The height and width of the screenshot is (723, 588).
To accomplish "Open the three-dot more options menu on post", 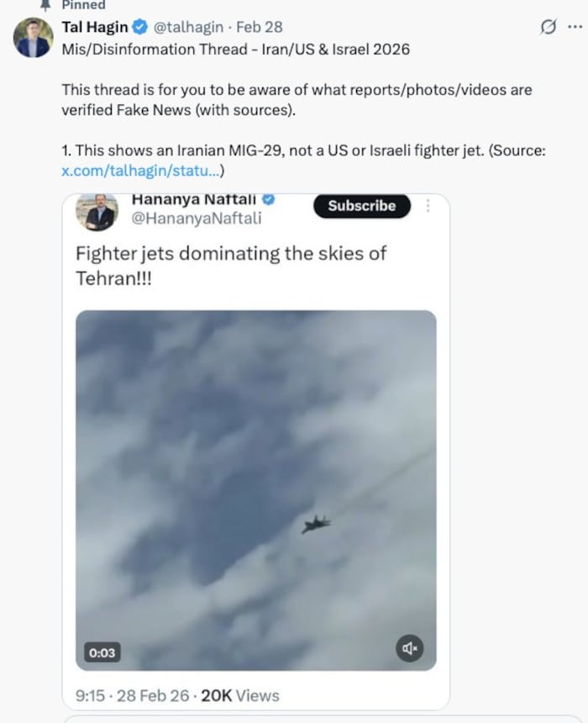I will pos(575,27).
